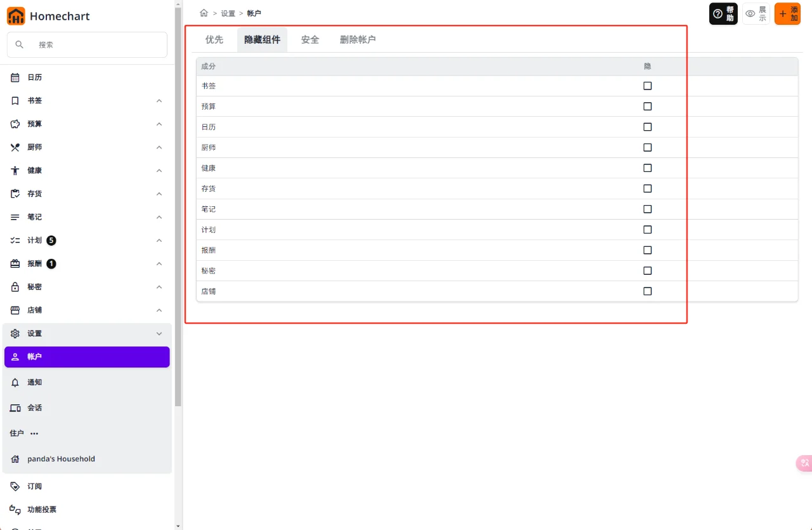
Task: Open the 秘密 secrets vault
Action: coord(34,286)
